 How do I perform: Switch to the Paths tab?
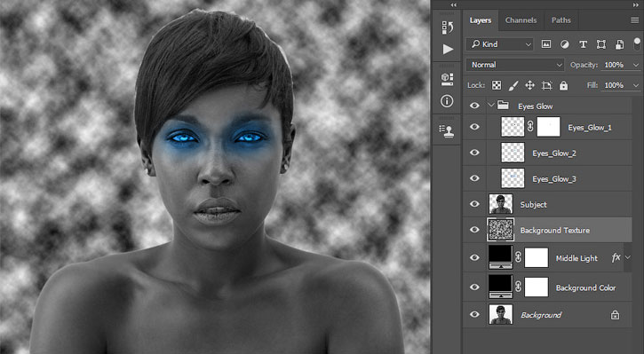561,20
